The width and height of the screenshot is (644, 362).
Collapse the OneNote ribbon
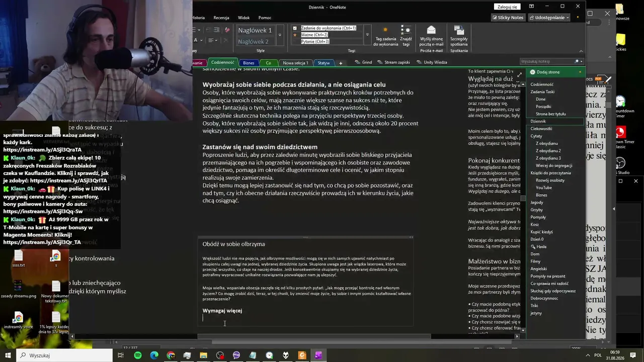pos(581,51)
